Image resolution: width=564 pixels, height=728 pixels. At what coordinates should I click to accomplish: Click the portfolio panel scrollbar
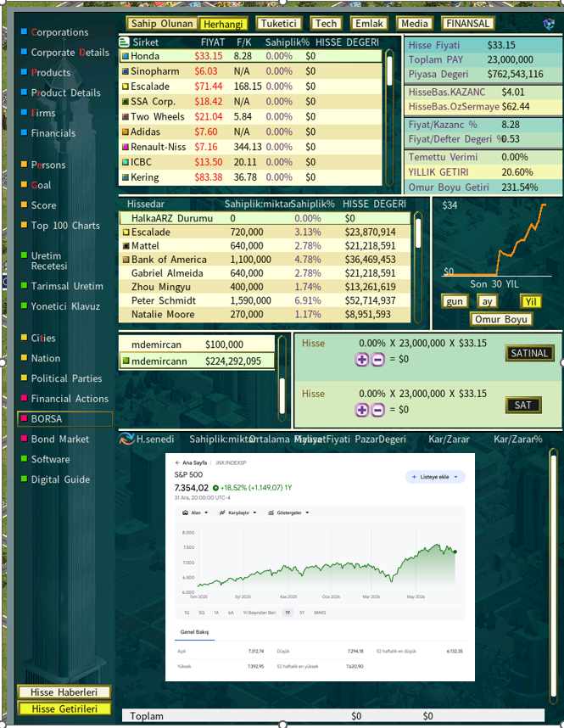(553, 576)
